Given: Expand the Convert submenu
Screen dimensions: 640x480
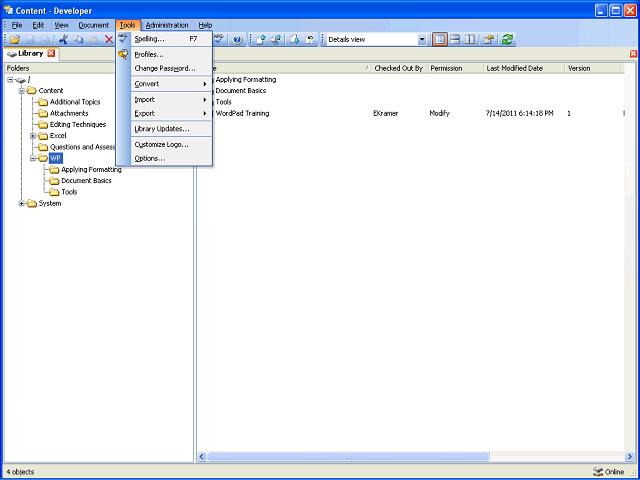Looking at the screenshot, I should click(x=171, y=84).
